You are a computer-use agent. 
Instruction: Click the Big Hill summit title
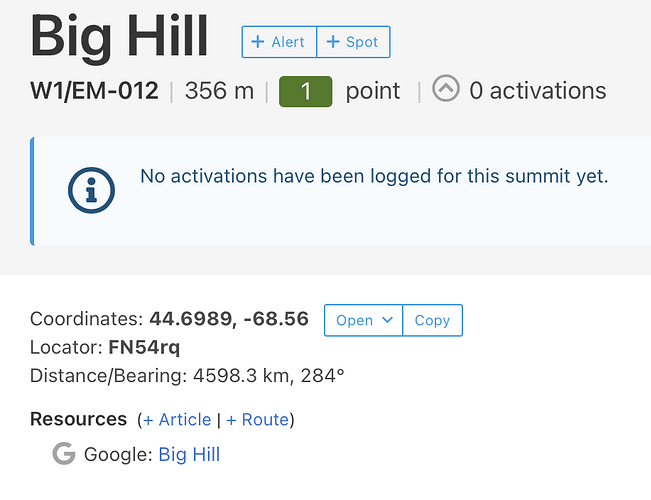click(119, 37)
